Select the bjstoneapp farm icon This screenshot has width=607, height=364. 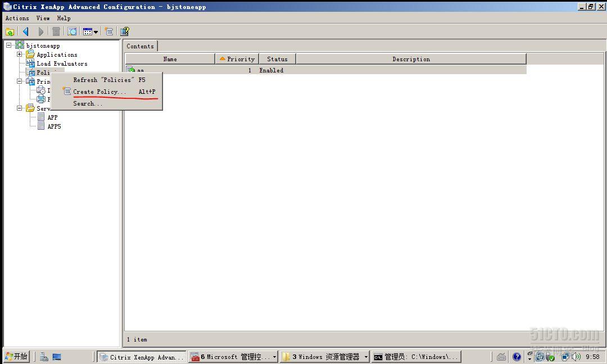[x=19, y=46]
